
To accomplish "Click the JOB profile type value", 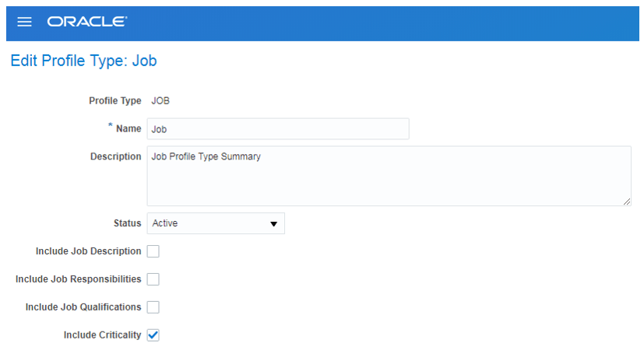I will 160,101.
